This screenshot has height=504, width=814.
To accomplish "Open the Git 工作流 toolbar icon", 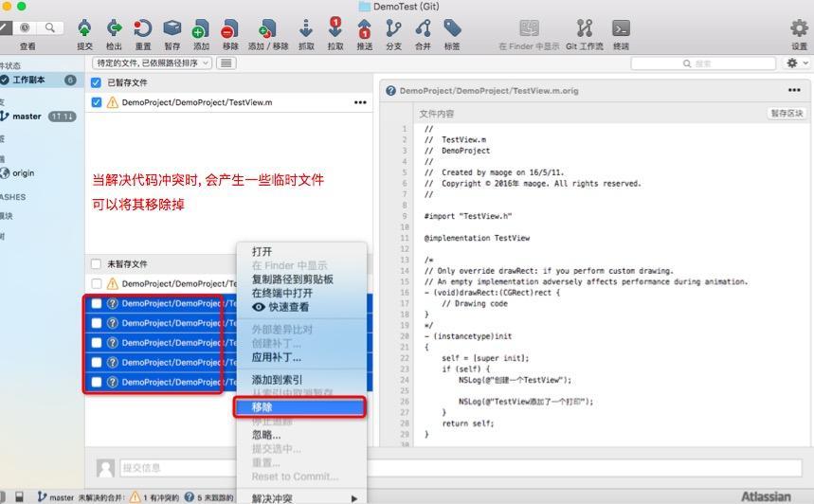I will point(585,28).
